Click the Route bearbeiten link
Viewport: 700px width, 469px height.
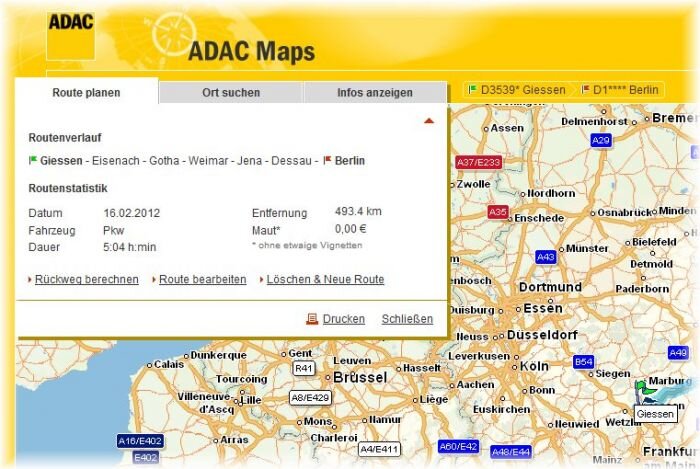click(203, 279)
